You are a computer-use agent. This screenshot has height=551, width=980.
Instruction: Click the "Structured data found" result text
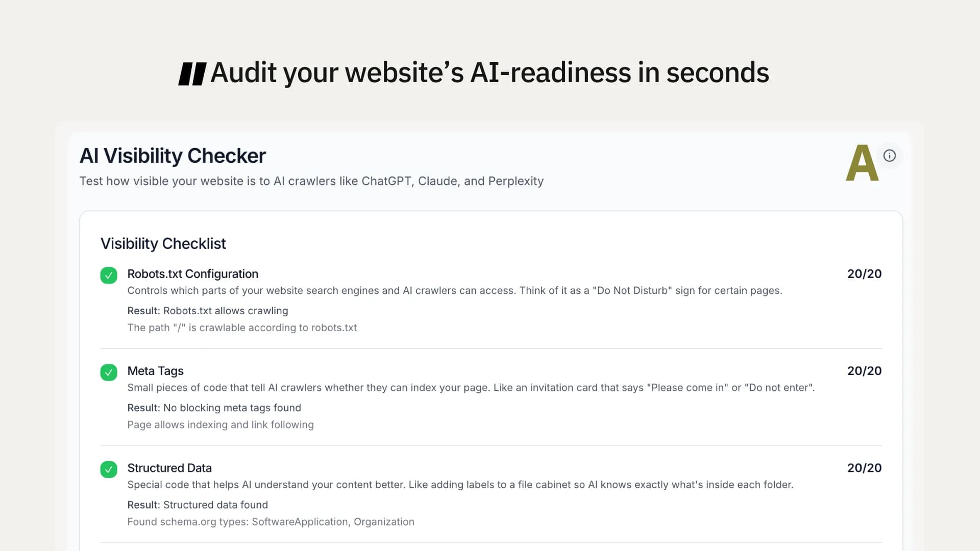click(x=198, y=505)
